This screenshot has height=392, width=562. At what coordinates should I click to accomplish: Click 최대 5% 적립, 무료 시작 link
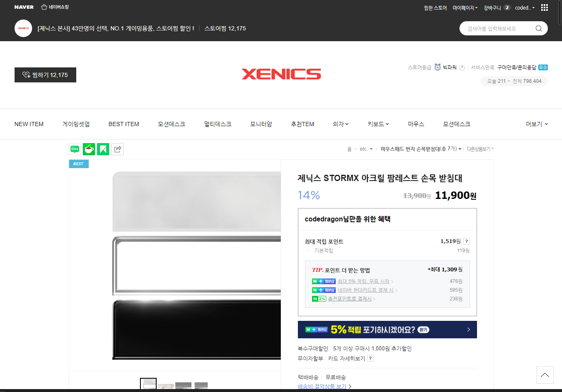pyautogui.click(x=363, y=281)
